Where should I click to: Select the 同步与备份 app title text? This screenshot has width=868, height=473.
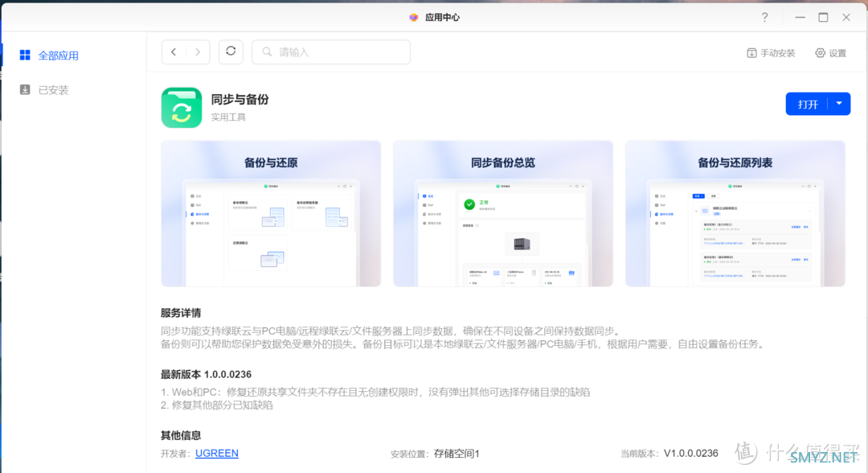[x=240, y=99]
